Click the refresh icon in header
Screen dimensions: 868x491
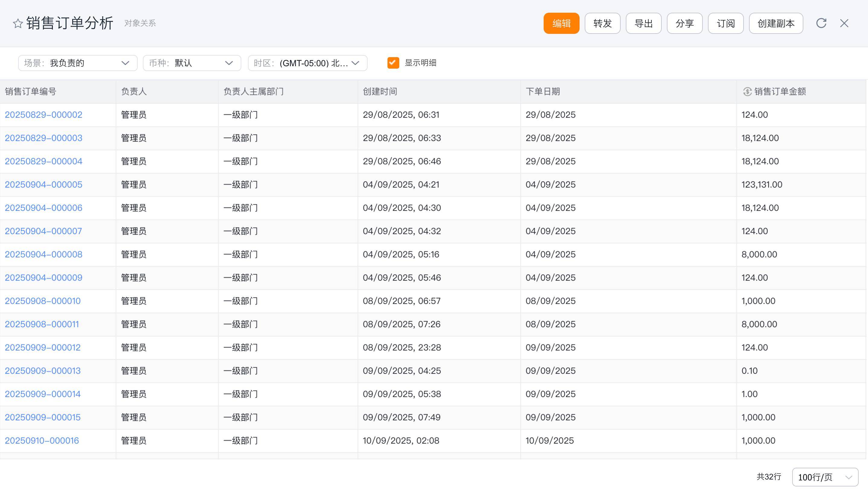click(821, 23)
